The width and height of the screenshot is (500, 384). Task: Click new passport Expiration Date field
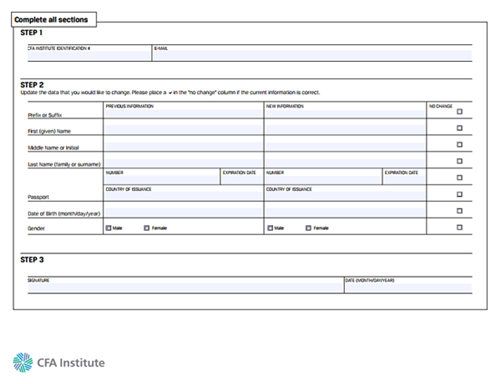pyautogui.click(x=404, y=179)
